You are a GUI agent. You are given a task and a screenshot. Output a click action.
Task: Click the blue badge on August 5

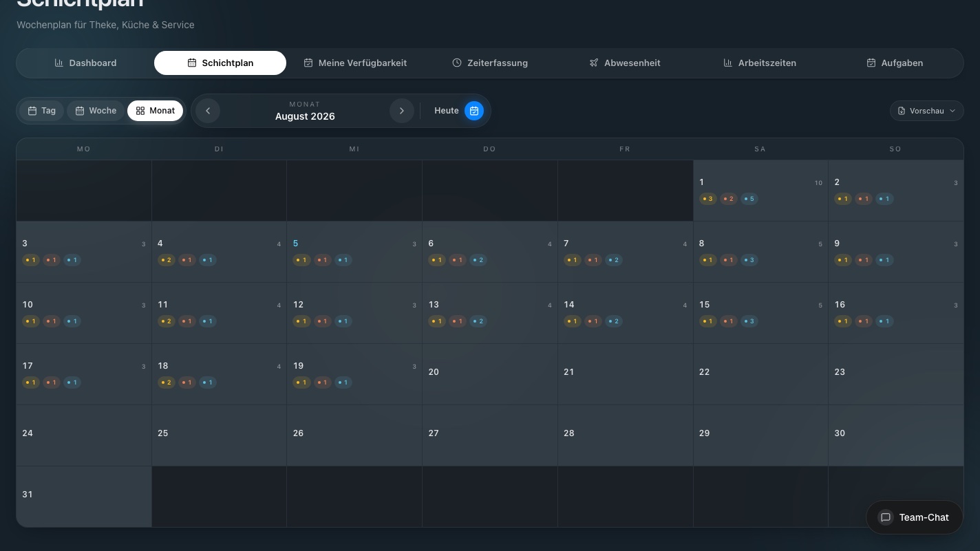click(343, 260)
